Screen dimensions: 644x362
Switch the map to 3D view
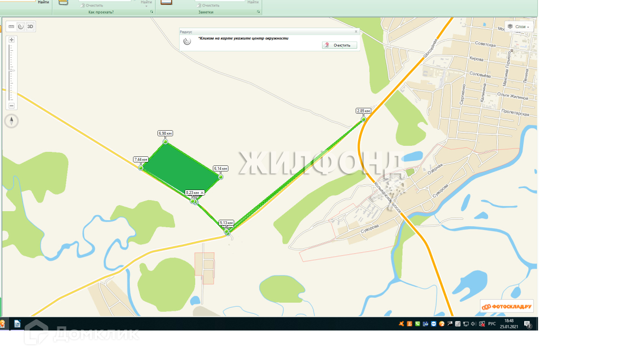point(30,27)
